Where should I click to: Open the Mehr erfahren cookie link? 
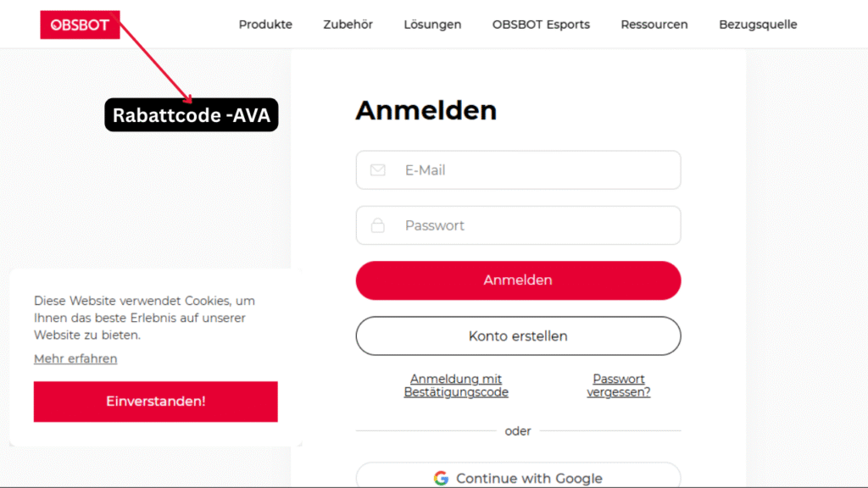point(75,358)
